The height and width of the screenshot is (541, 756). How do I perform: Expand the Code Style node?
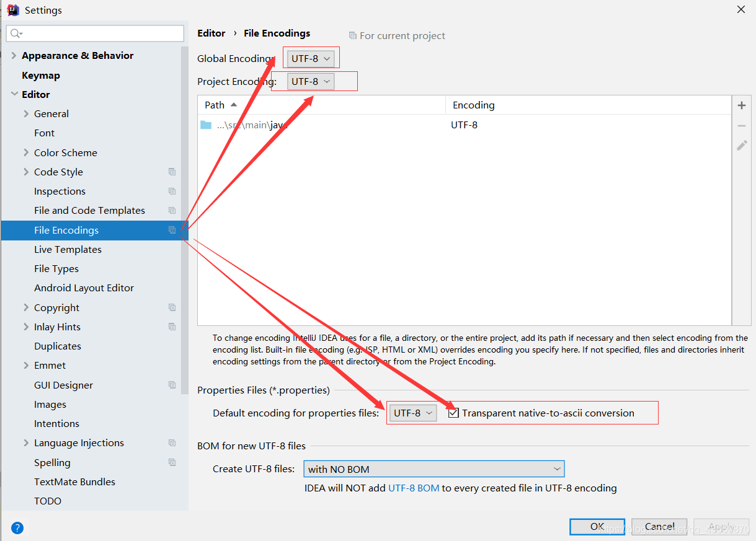pyautogui.click(x=26, y=172)
